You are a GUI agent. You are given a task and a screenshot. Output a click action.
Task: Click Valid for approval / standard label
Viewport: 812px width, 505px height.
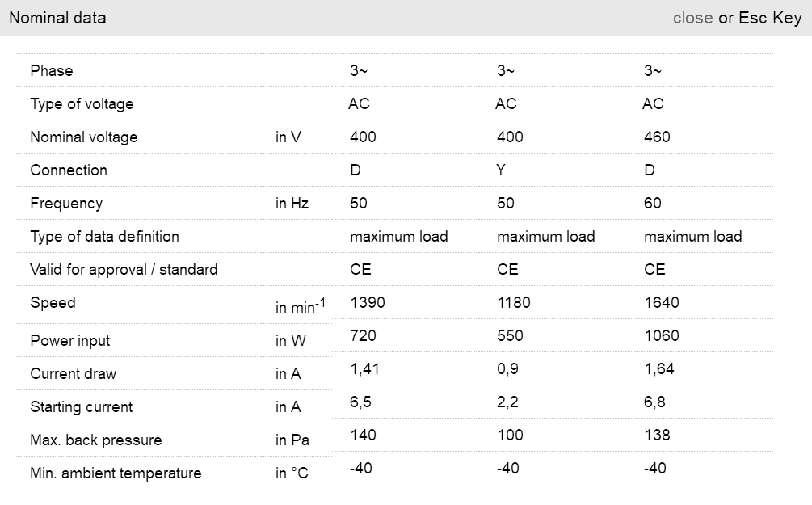pyautogui.click(x=124, y=270)
